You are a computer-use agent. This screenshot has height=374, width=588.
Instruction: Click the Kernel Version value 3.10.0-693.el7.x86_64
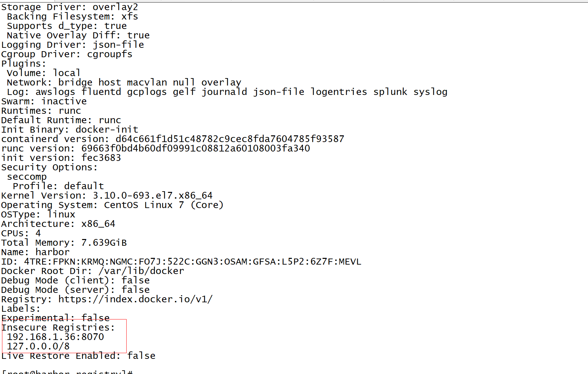153,196
